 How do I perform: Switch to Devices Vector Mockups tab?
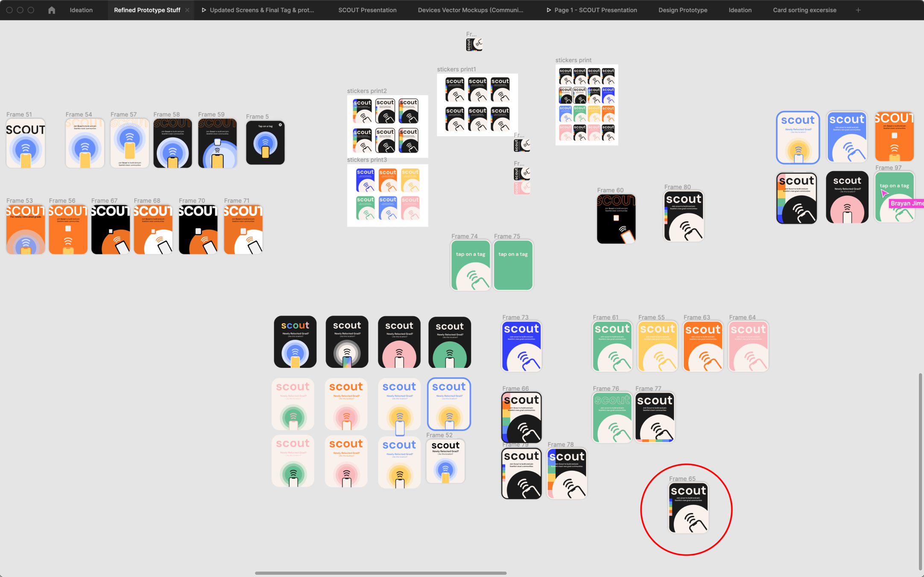pos(470,10)
